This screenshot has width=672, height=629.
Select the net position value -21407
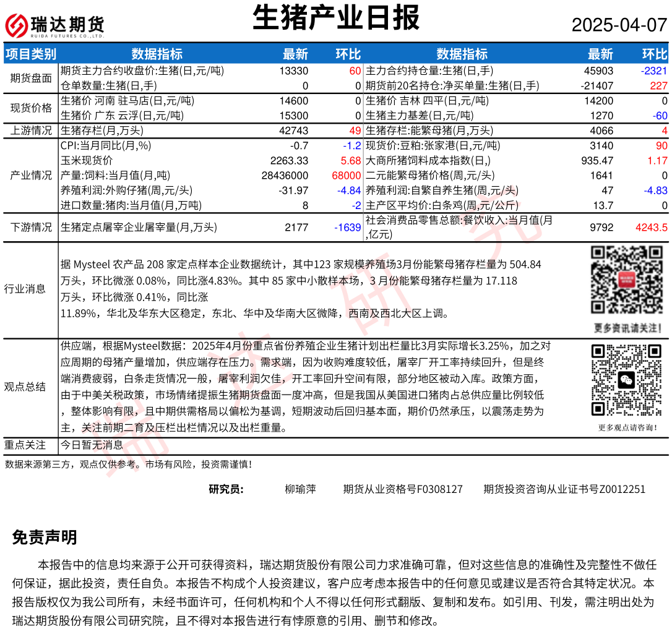pyautogui.click(x=597, y=86)
